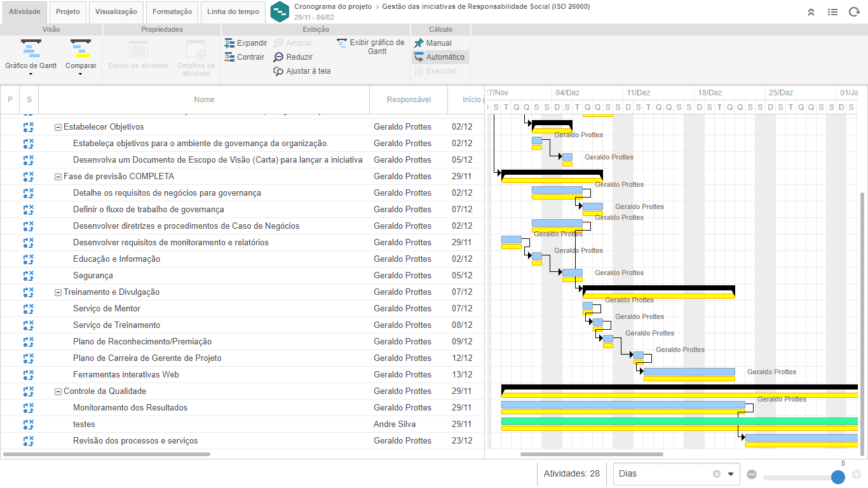Click the refresh icon at top right
This screenshot has width=868, height=488.
[854, 11]
